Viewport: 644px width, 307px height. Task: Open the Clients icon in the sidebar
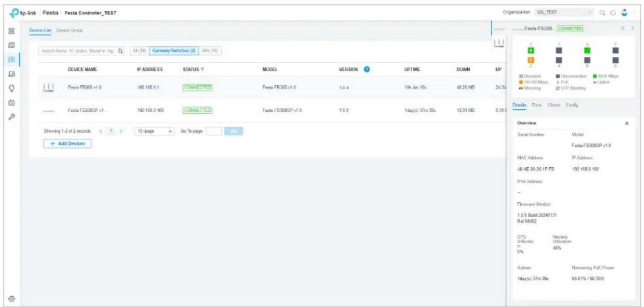point(11,73)
